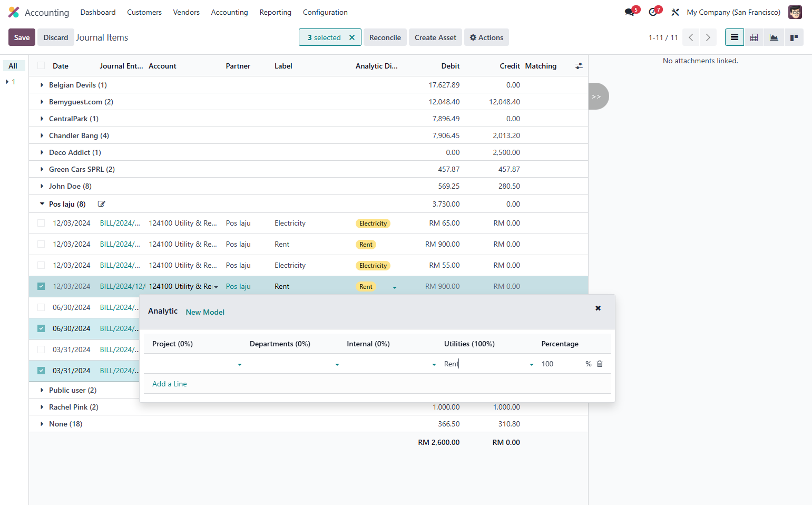The width and height of the screenshot is (812, 505).
Task: Open optional columns settings icon
Action: click(579, 66)
